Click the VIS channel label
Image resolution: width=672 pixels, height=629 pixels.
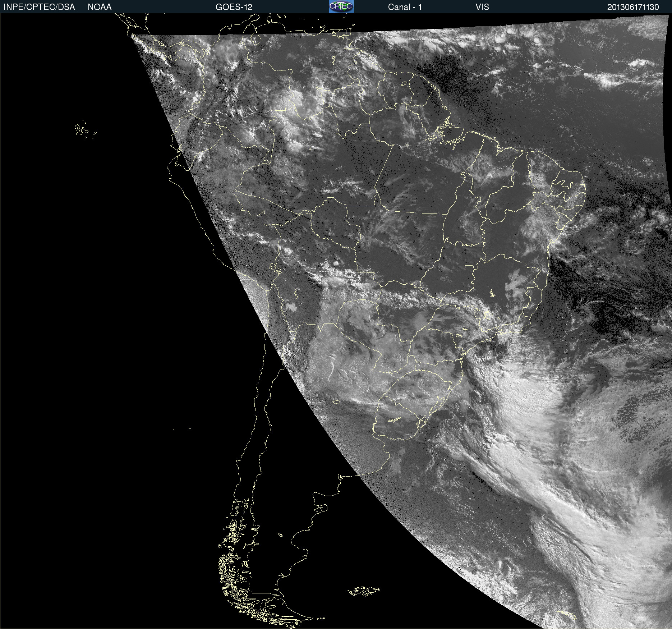(482, 7)
